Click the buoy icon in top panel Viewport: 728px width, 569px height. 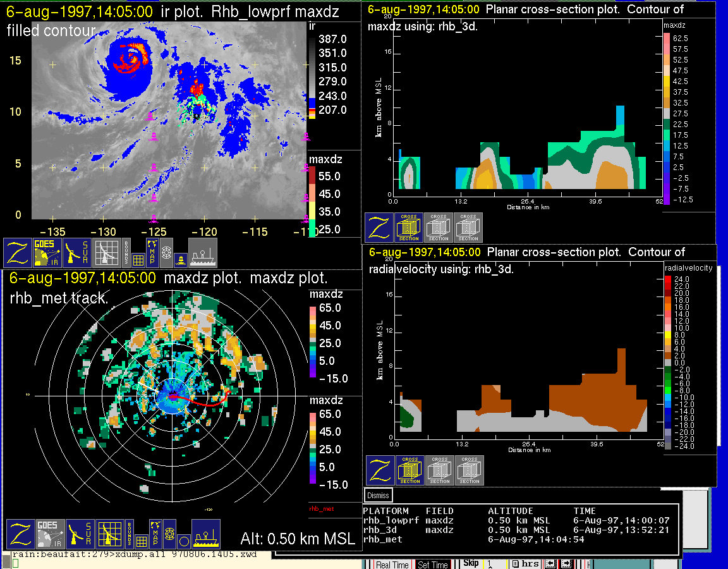[180, 259]
